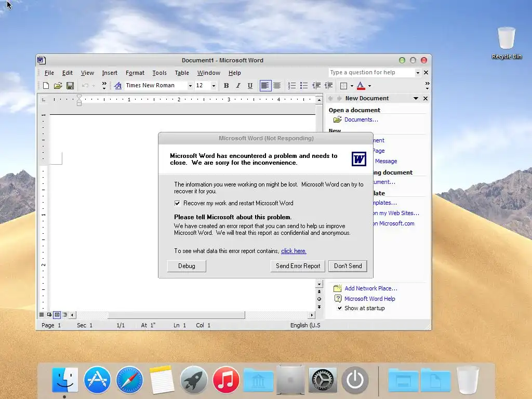This screenshot has width=532, height=399.
Task: Click Send Error Report button
Action: tap(298, 266)
